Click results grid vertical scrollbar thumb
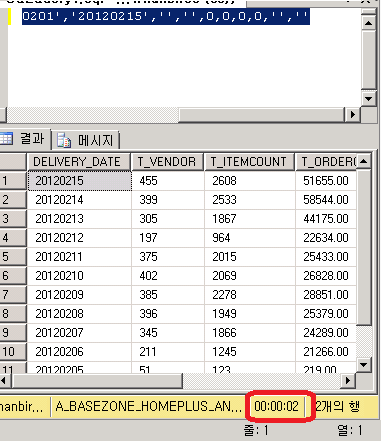The width and height of the screenshot is (381, 443). point(364,247)
